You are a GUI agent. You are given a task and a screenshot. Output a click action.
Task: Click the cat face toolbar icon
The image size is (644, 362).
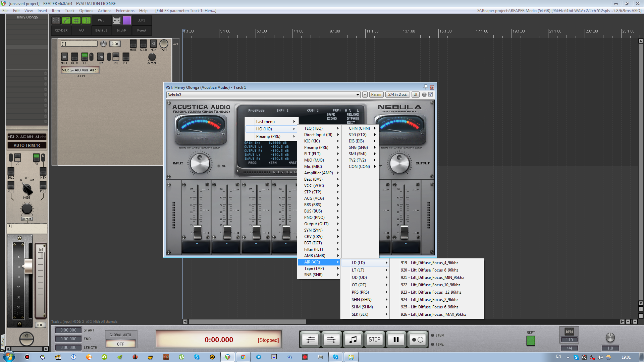pos(116,20)
